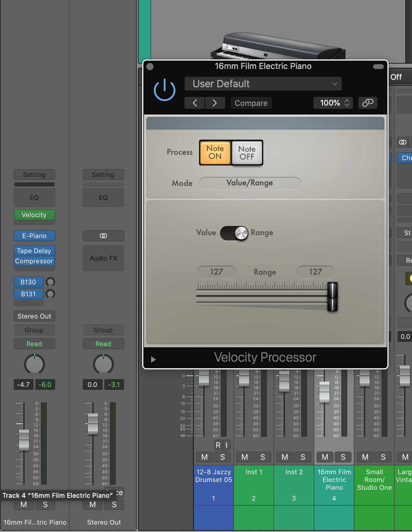The height and width of the screenshot is (532, 412).
Task: Open the E-Piano instrument slot
Action: 34,236
